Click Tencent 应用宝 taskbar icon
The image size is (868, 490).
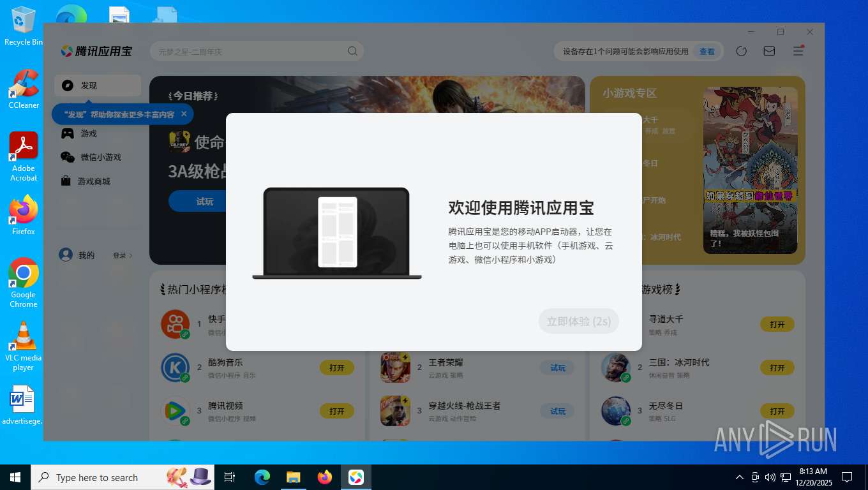click(356, 477)
